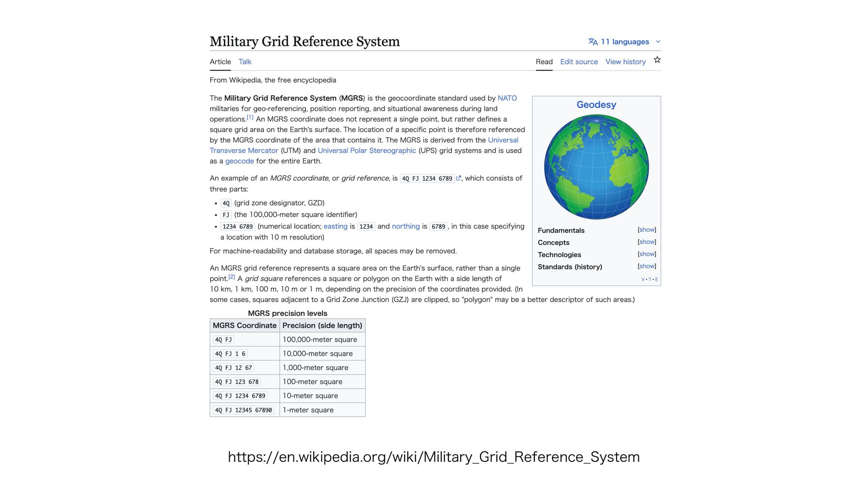Click the easting link
Image resolution: width=868 pixels, height=488 pixels.
tap(335, 226)
